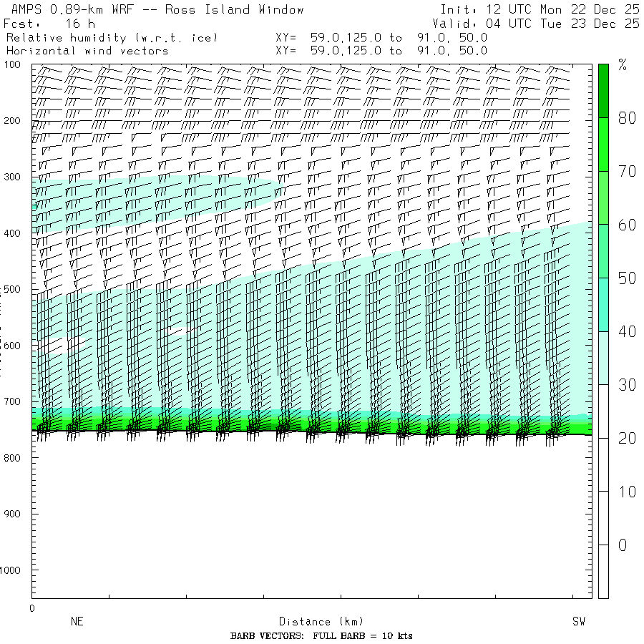
Task: Click the "Init: 12 UTC Mon 22 Dec 25" text
Action: [540, 9]
